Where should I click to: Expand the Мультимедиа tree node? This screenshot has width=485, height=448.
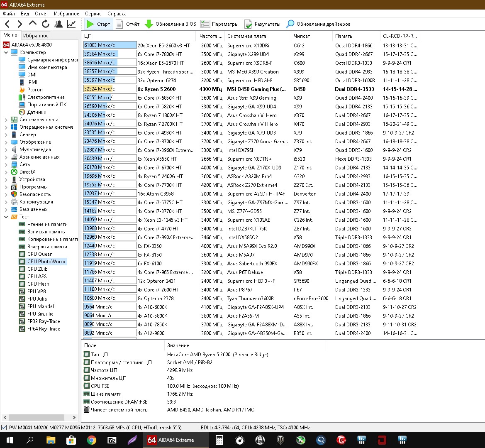click(x=6, y=149)
